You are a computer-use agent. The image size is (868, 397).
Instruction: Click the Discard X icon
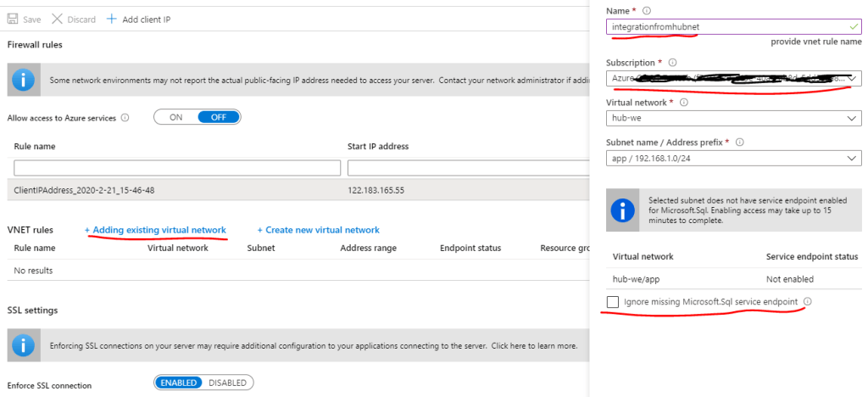pos(58,19)
